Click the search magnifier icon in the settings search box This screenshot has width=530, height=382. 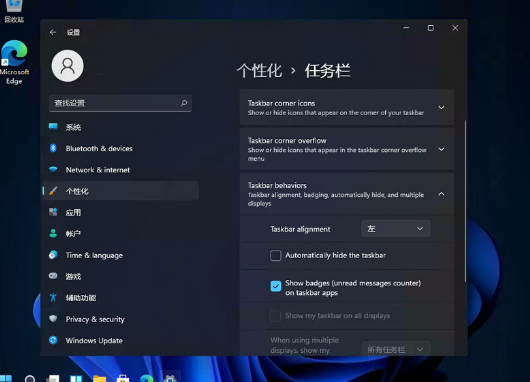click(184, 103)
